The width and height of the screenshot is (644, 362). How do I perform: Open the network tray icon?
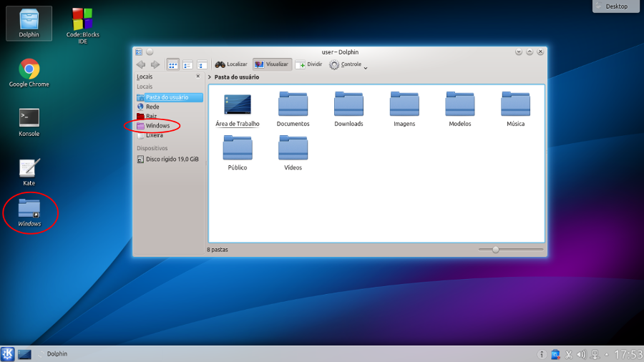click(x=595, y=354)
